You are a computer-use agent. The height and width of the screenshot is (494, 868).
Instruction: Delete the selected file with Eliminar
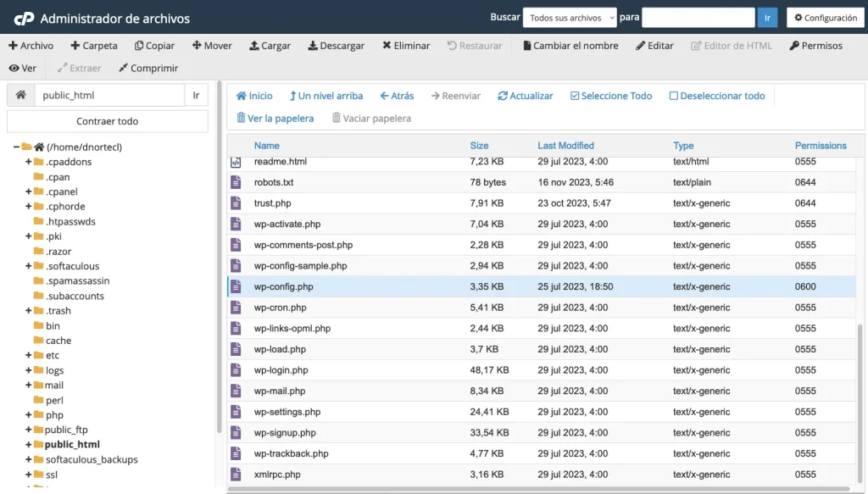coord(406,46)
